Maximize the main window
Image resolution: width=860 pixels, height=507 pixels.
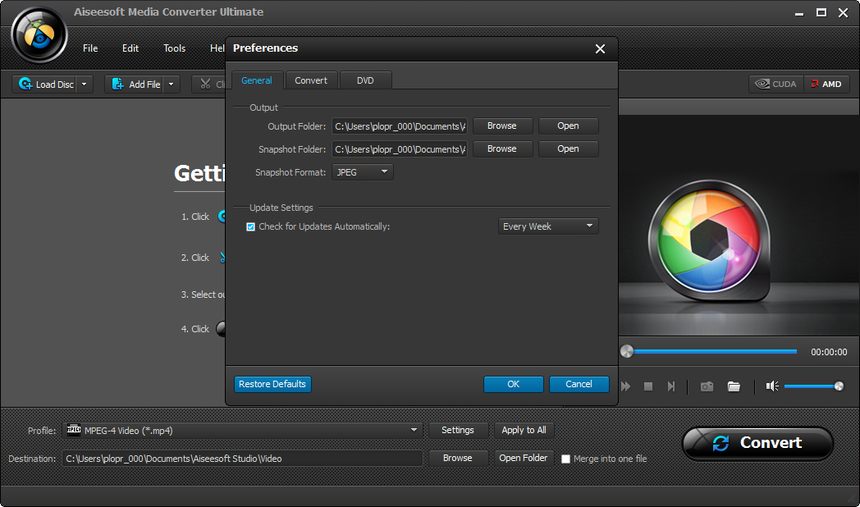click(x=821, y=13)
